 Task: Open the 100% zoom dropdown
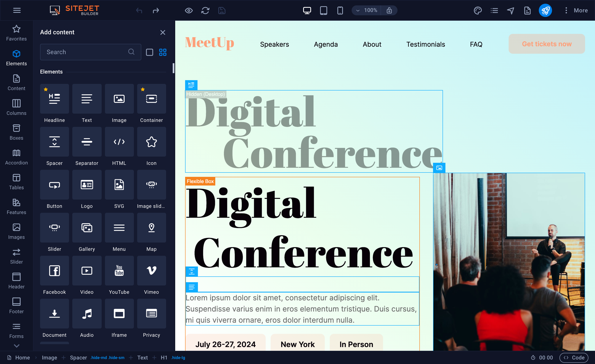coord(367,10)
